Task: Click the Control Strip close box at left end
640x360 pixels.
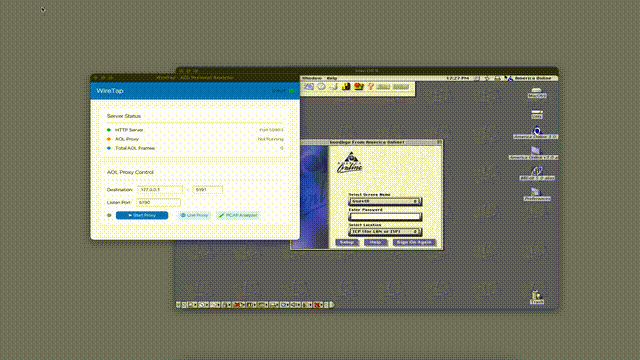Action: tap(178, 304)
